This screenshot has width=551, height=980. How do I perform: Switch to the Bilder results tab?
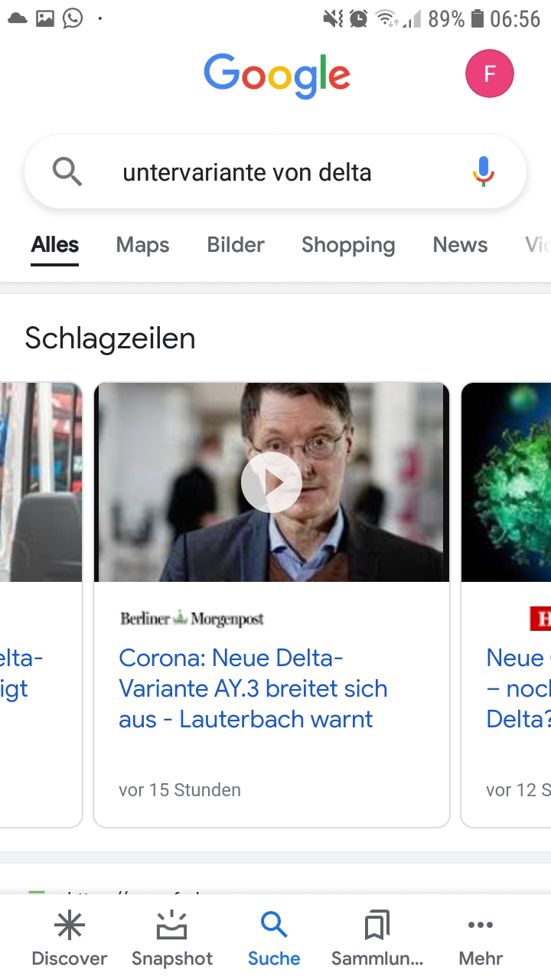(x=235, y=245)
